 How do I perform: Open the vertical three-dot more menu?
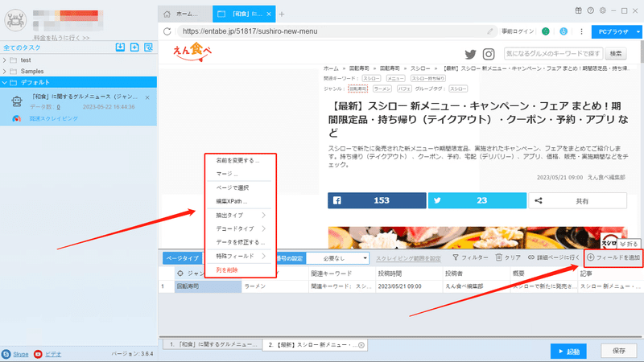pyautogui.click(x=581, y=31)
